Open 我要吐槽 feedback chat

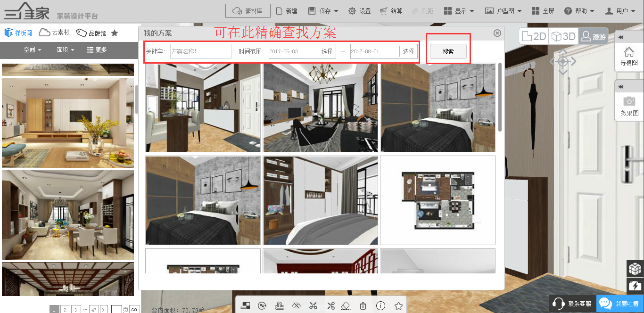(x=620, y=304)
